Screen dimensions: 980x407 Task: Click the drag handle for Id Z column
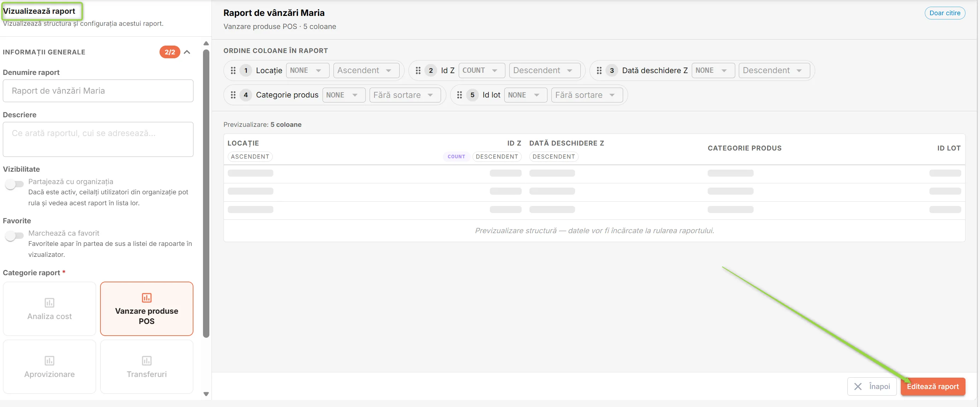pyautogui.click(x=418, y=70)
